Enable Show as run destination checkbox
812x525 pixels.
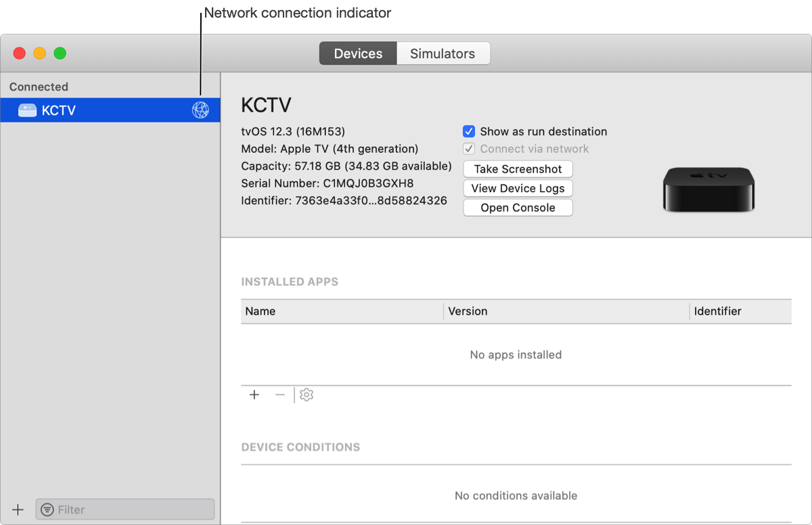[x=468, y=131]
